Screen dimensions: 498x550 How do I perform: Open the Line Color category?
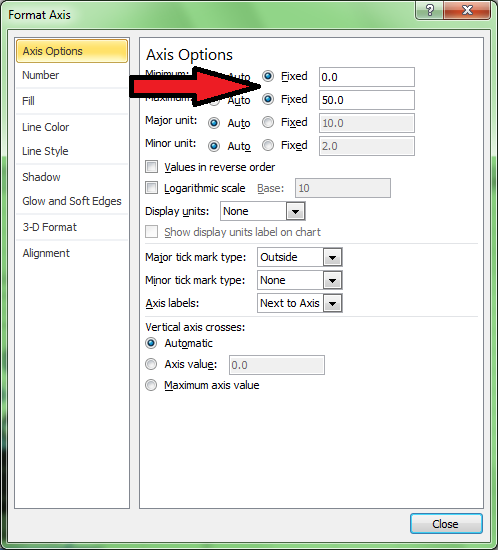[x=72, y=127]
